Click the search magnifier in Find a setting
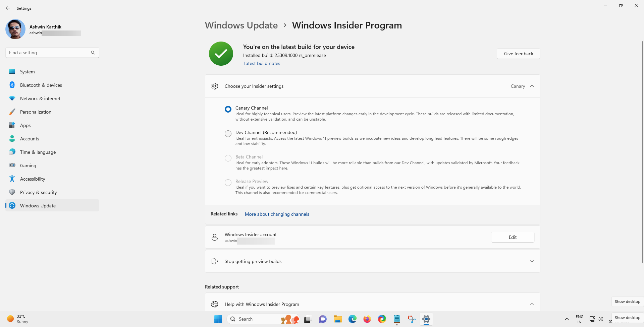 [93, 53]
